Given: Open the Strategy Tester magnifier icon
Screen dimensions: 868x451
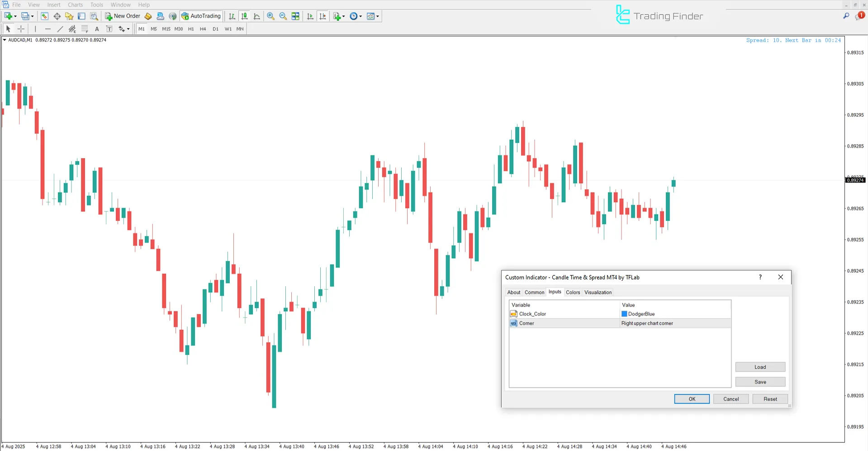Looking at the screenshot, I should point(94,16).
